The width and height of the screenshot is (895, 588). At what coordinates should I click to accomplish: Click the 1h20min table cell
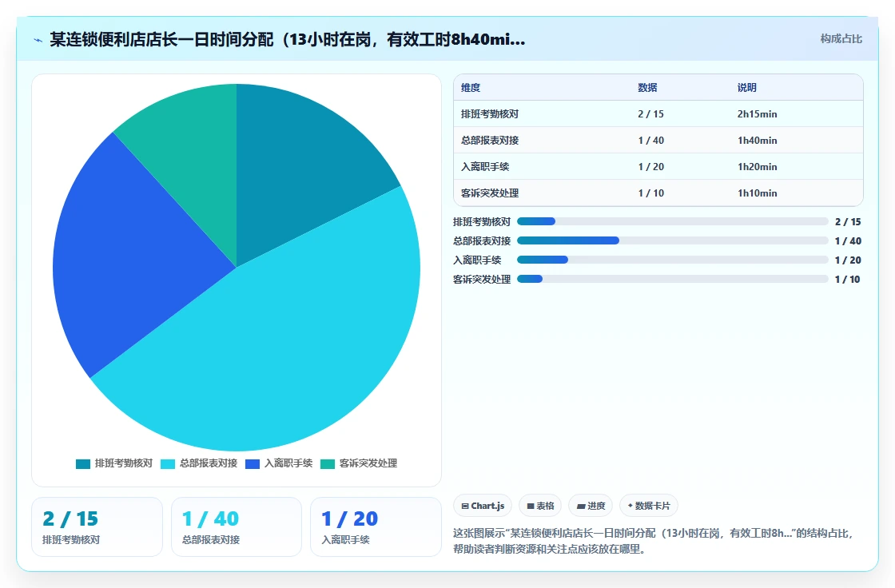tap(757, 167)
